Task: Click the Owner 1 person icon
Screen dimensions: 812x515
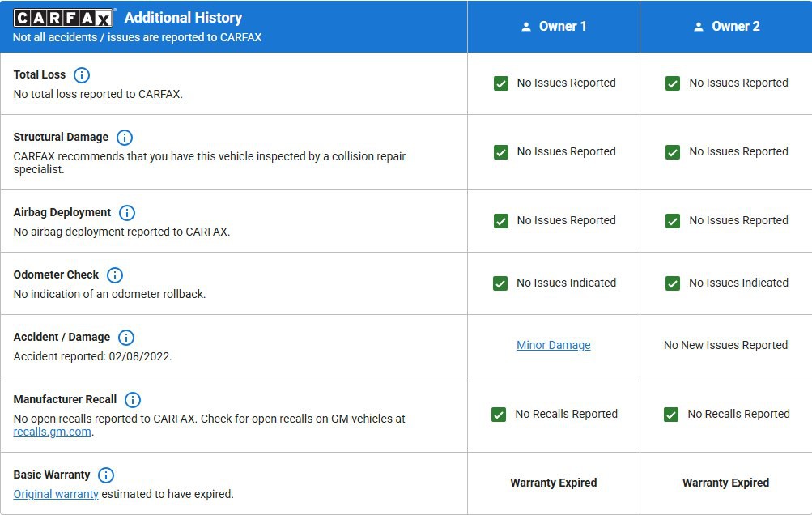Action: click(526, 27)
